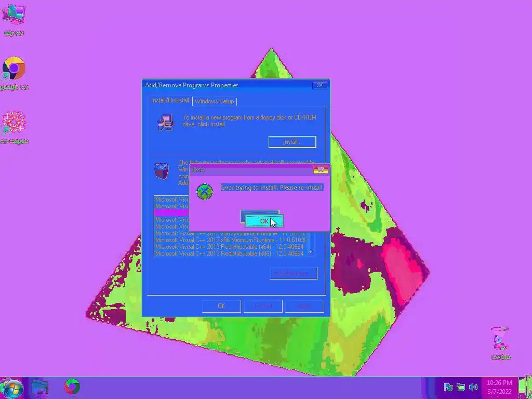
Task: Select the Recycle Bin desktop icon
Action: coord(500,343)
